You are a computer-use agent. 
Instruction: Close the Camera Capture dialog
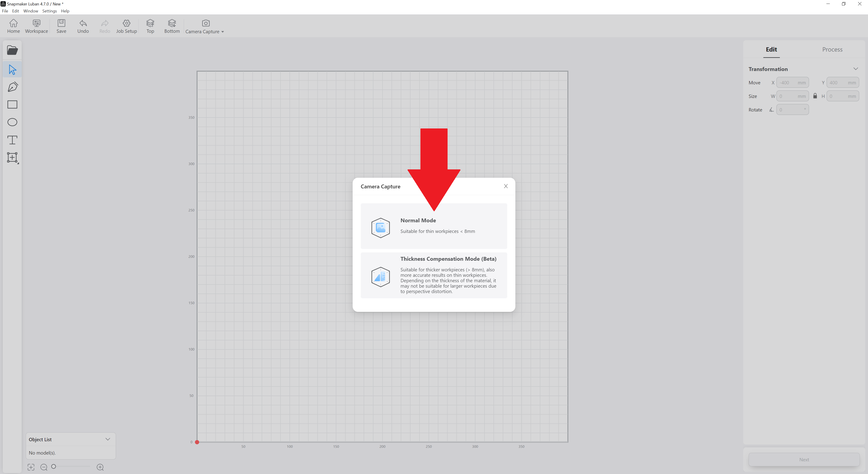pyautogui.click(x=506, y=186)
